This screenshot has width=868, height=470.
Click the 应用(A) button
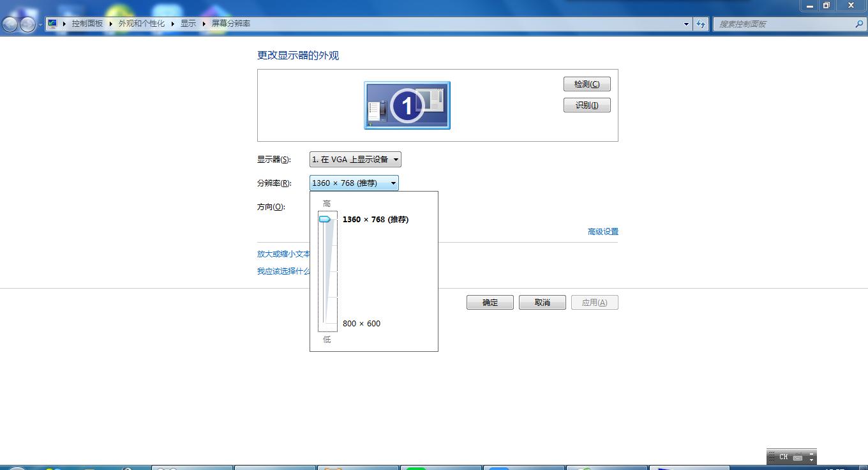(595, 303)
